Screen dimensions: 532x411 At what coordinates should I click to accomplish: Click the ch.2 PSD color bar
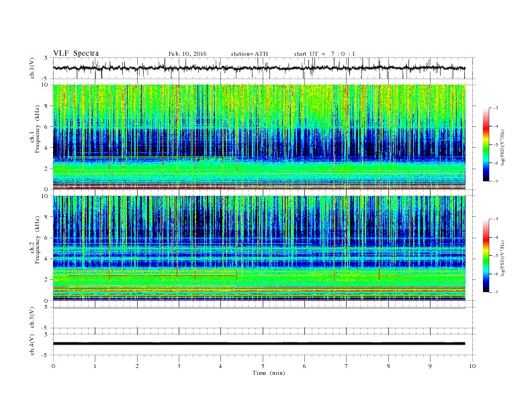[486, 255]
